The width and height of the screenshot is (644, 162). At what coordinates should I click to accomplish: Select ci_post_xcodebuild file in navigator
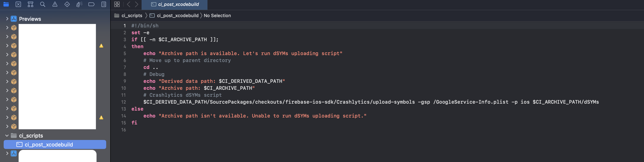(55, 145)
